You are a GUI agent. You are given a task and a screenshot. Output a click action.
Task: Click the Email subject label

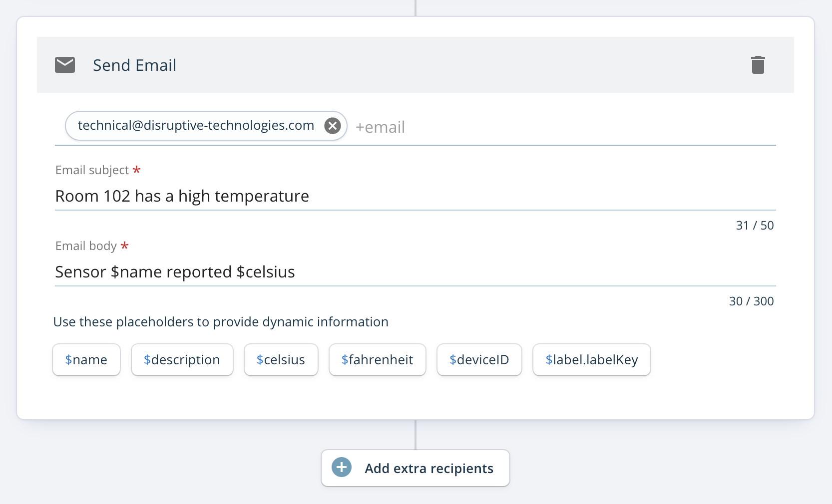pos(92,170)
